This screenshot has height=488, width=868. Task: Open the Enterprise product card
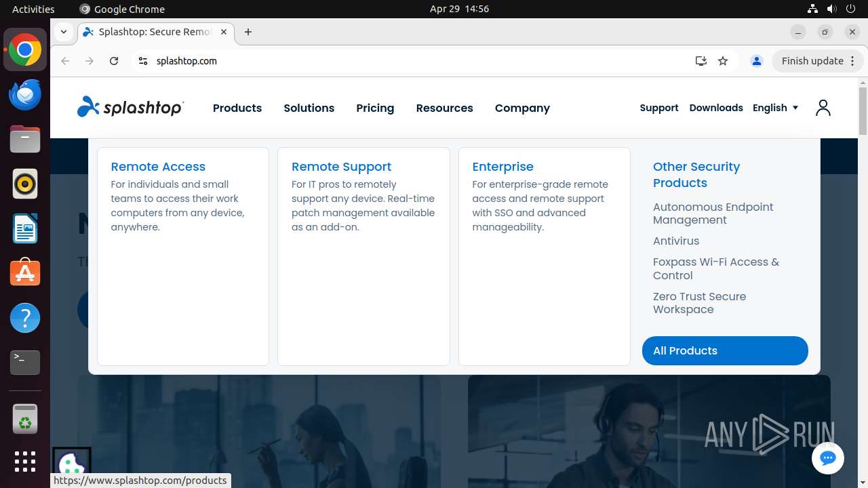pos(545,256)
